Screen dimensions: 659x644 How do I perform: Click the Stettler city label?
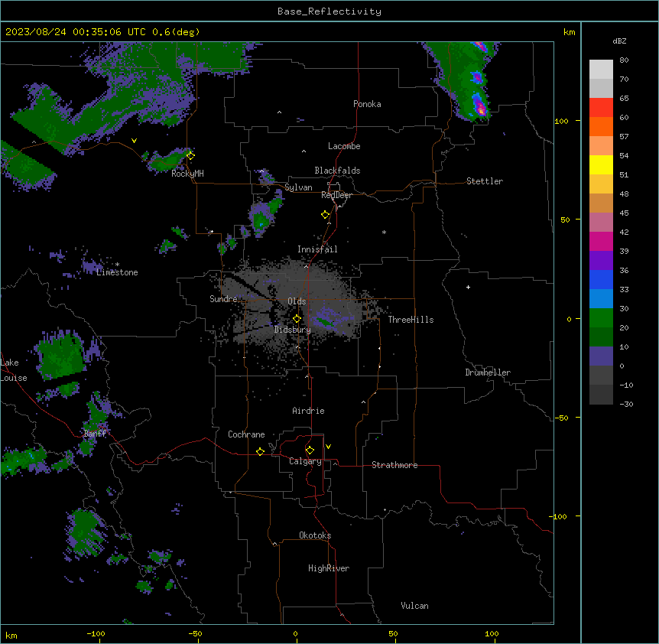[x=485, y=181]
